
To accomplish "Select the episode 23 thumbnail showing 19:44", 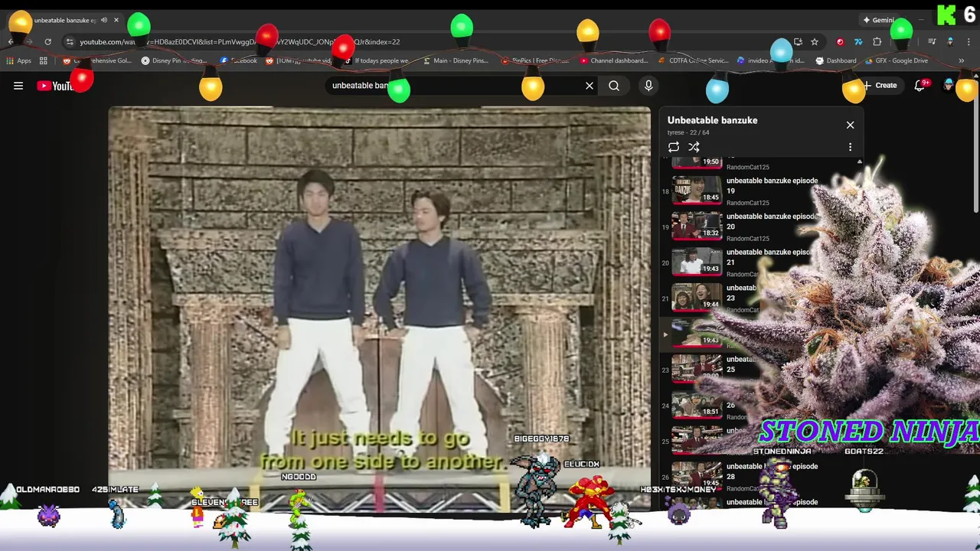I will [697, 297].
